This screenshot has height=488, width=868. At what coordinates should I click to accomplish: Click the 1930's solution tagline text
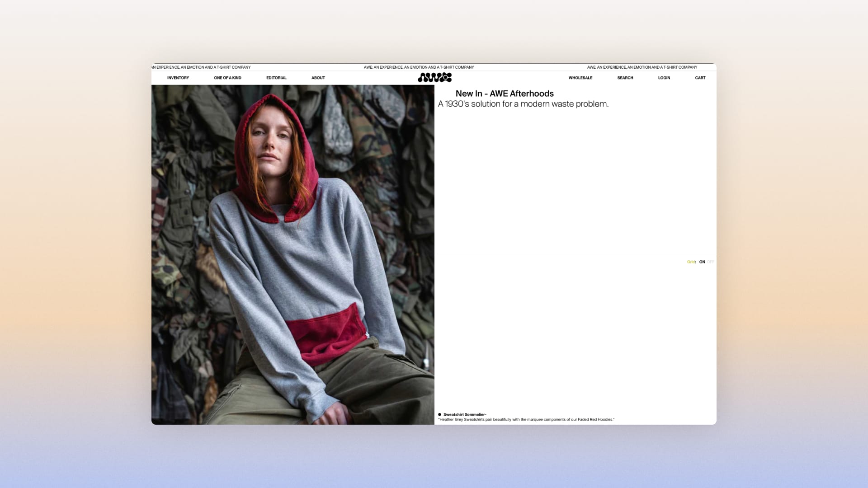point(523,104)
